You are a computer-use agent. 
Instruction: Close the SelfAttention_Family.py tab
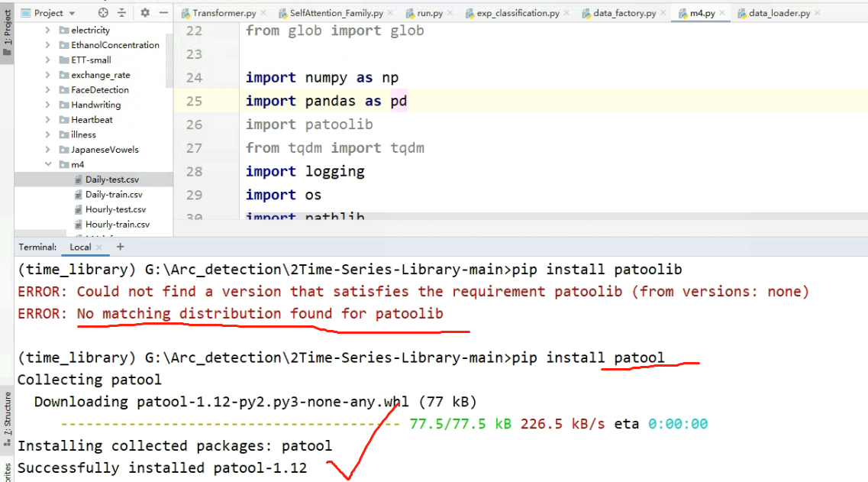click(x=391, y=13)
